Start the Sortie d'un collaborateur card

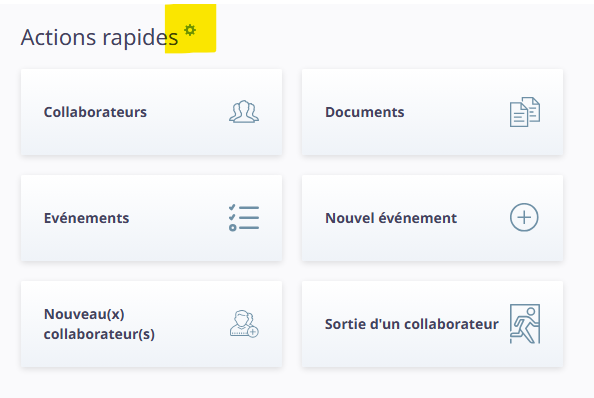pyautogui.click(x=432, y=324)
